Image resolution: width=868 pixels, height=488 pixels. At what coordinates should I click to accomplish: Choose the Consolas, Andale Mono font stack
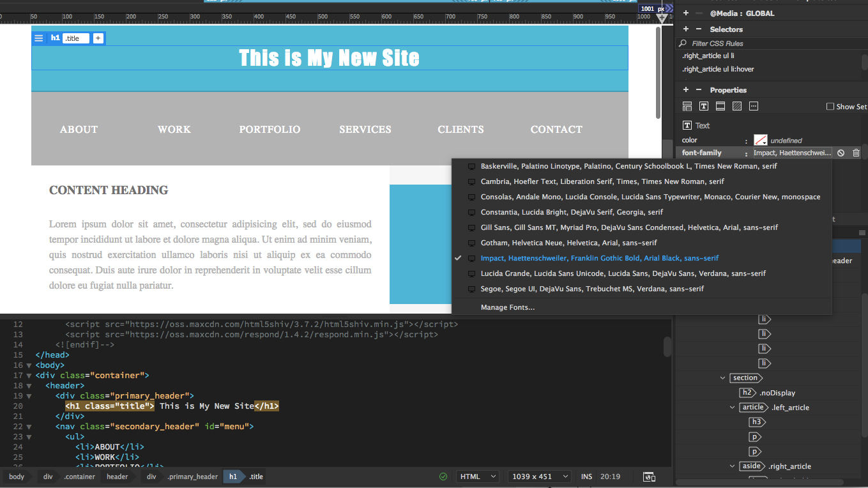(x=641, y=197)
